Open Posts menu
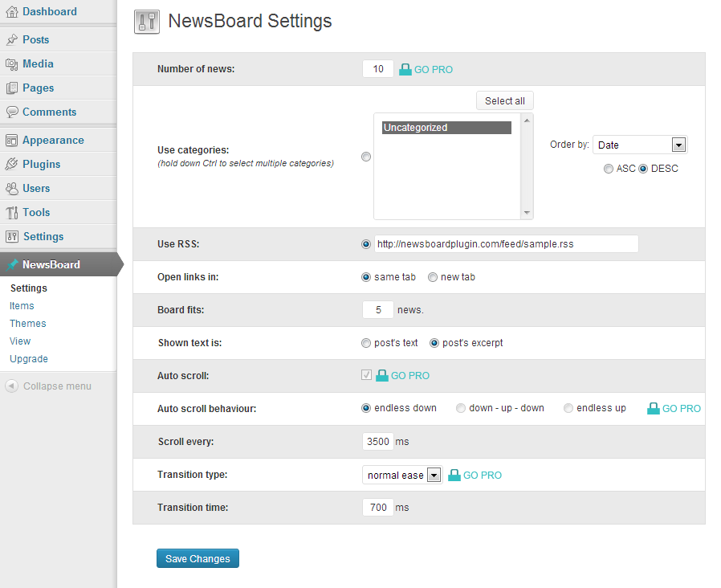Image resolution: width=721 pixels, height=588 pixels. 36,39
